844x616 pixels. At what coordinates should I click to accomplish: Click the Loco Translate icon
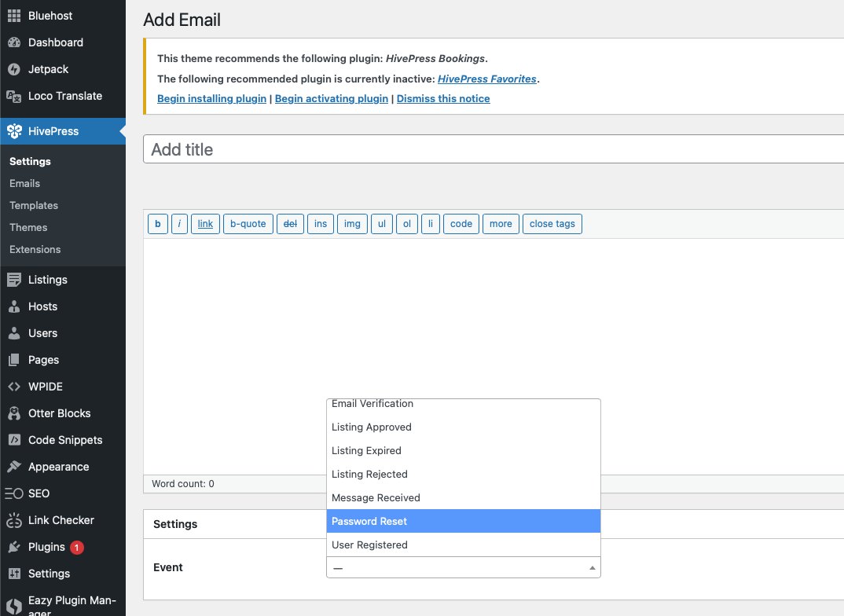coord(14,97)
